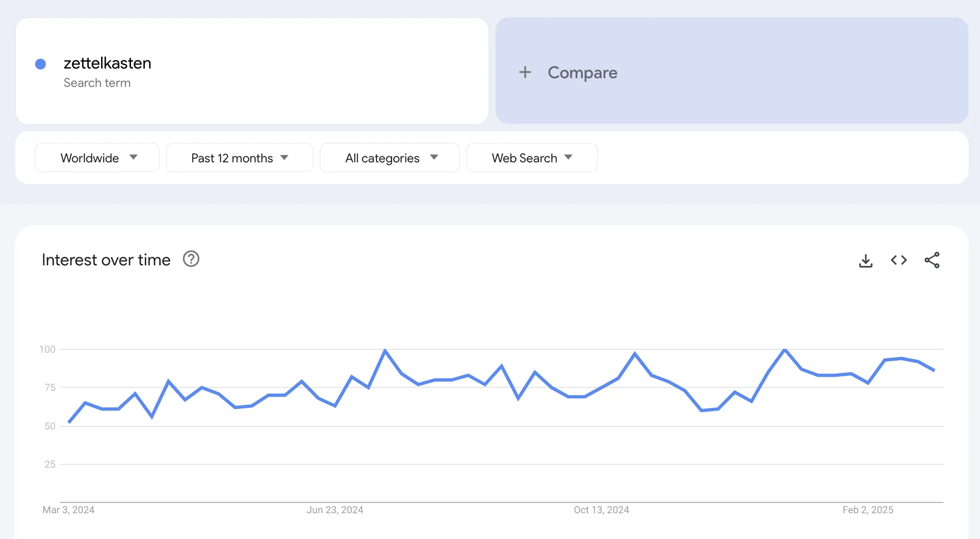Image resolution: width=980 pixels, height=539 pixels.
Task: Click the chart peak near Jun 2024
Action: (x=385, y=350)
